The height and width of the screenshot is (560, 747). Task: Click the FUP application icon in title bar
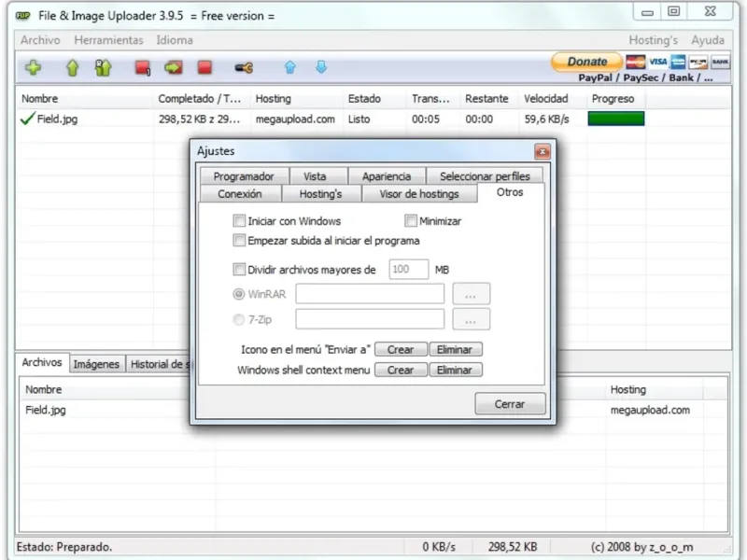(x=22, y=16)
